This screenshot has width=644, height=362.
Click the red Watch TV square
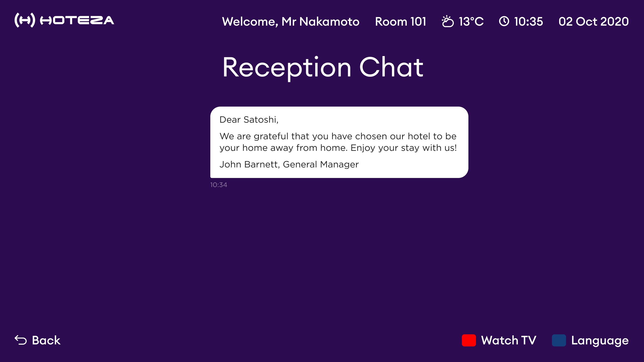[x=469, y=340]
